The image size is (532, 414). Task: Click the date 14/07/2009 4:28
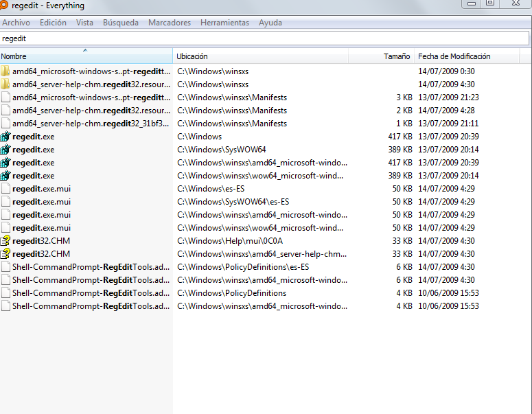point(446,111)
